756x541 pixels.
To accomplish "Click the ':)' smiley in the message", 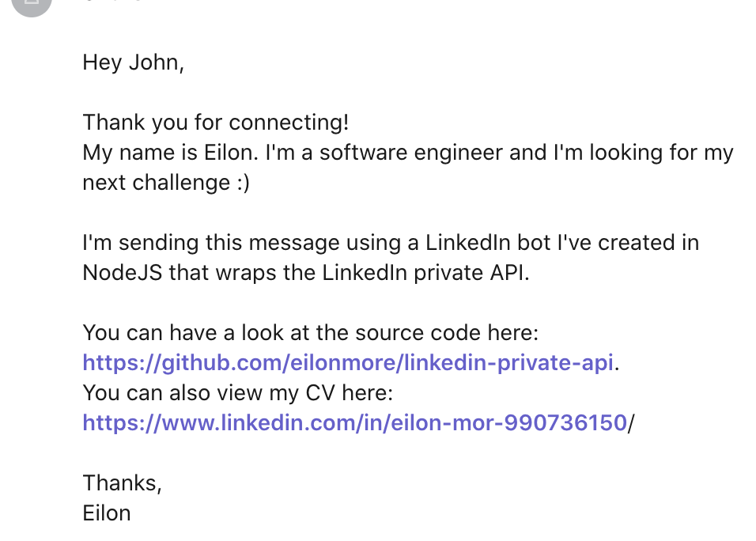I will click(x=244, y=183).
